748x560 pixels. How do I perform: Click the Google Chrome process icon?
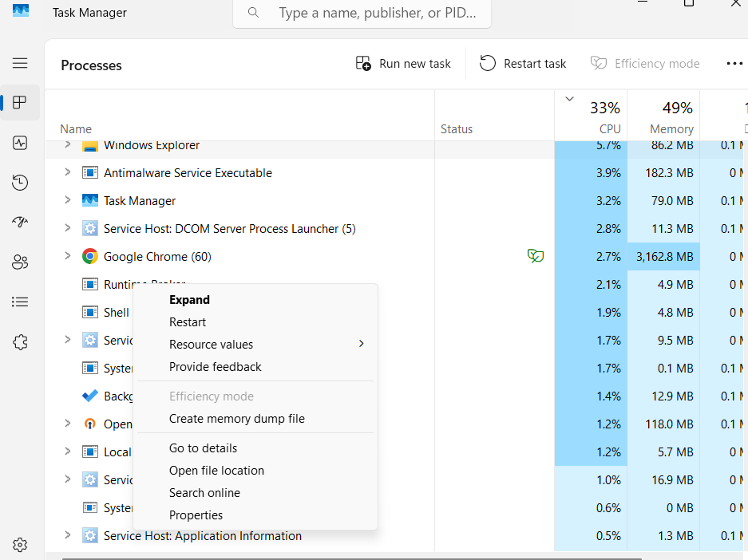(x=90, y=256)
